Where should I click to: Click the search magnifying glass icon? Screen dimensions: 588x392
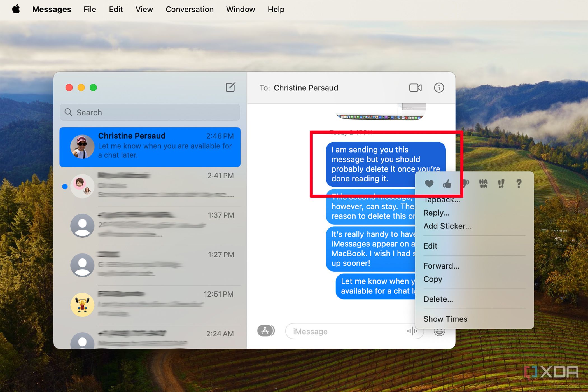[68, 112]
